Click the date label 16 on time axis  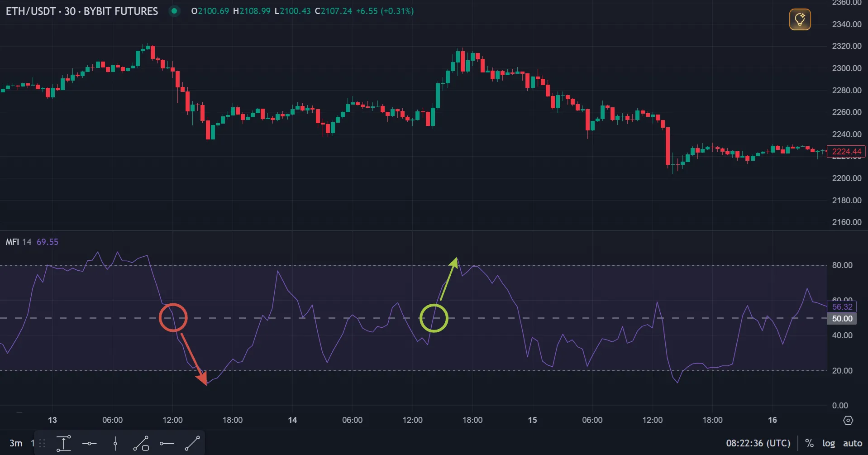point(773,420)
